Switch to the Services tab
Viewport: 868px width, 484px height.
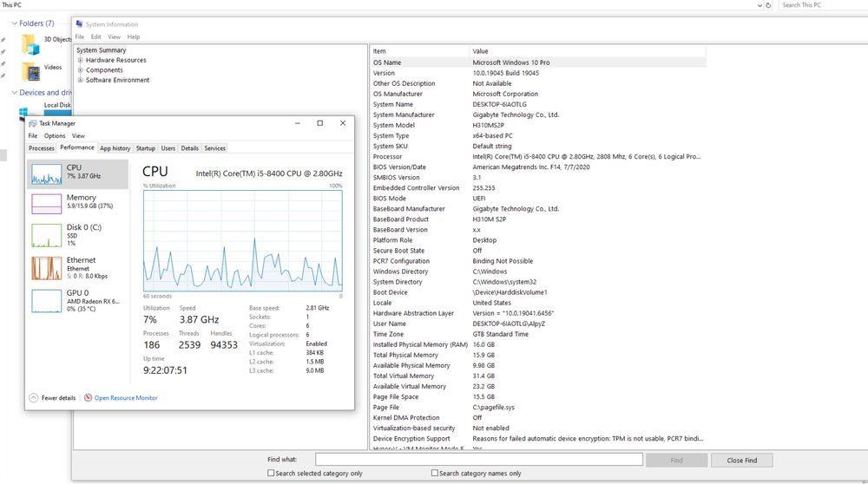(x=214, y=148)
